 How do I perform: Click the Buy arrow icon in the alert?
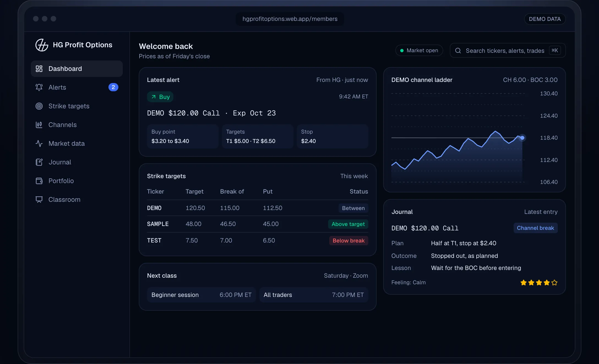[x=154, y=97]
